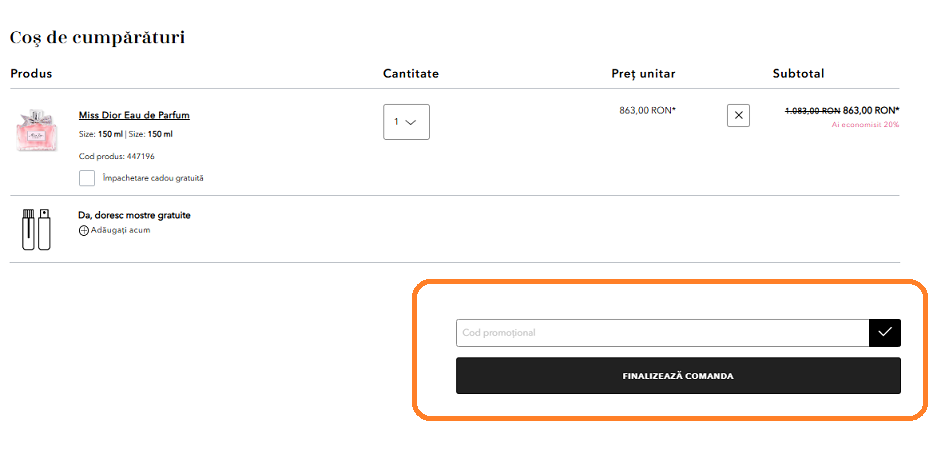The height and width of the screenshot is (450, 933).
Task: Open the Miss Dior Eau de Parfum link
Action: [x=134, y=115]
